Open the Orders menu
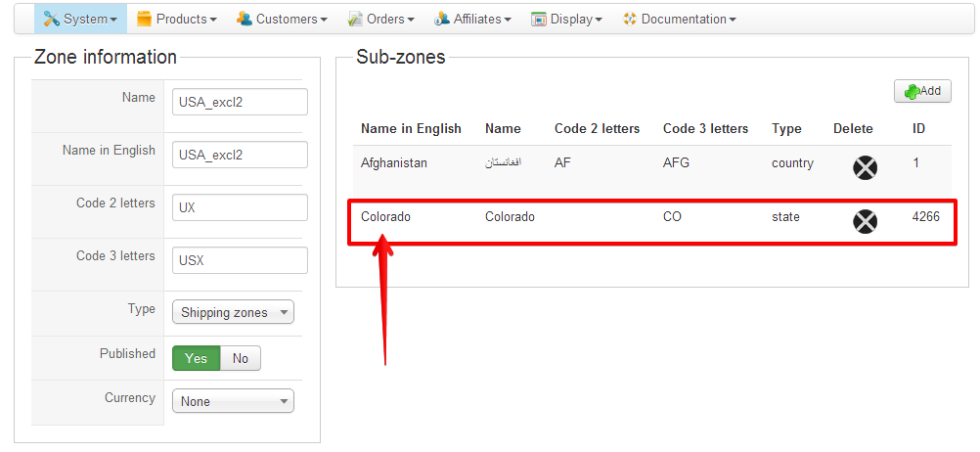980x452 pixels. coord(389,19)
